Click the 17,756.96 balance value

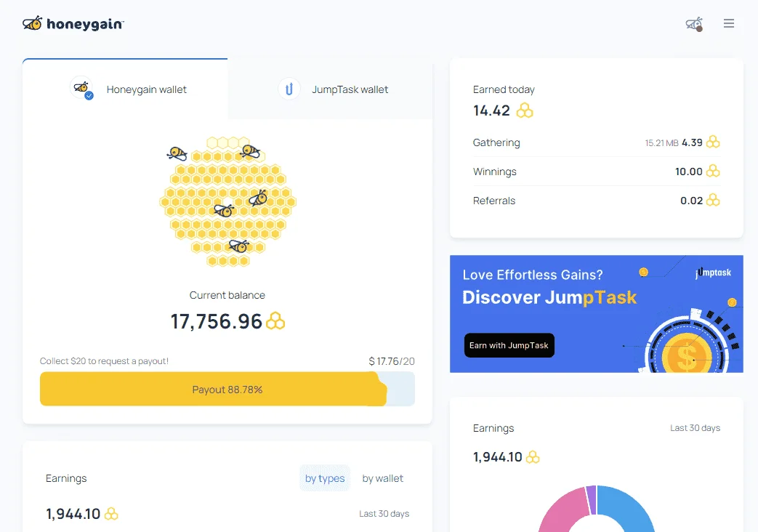216,321
